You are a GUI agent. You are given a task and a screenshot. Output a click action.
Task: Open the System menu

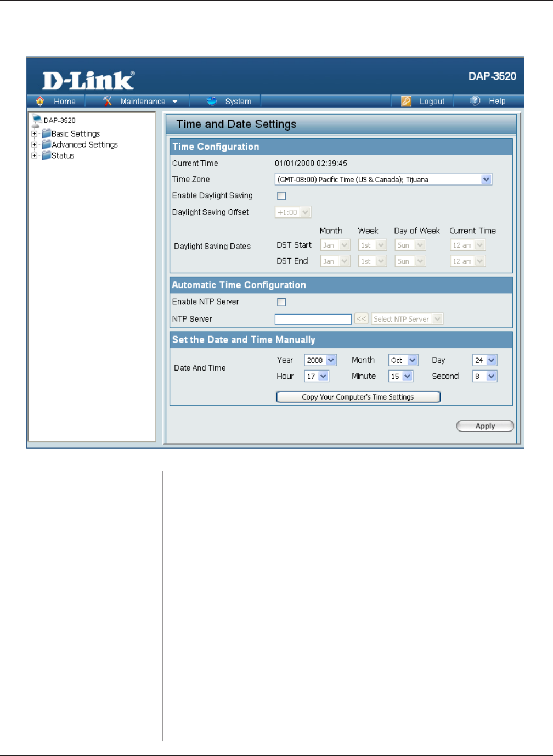(x=238, y=102)
